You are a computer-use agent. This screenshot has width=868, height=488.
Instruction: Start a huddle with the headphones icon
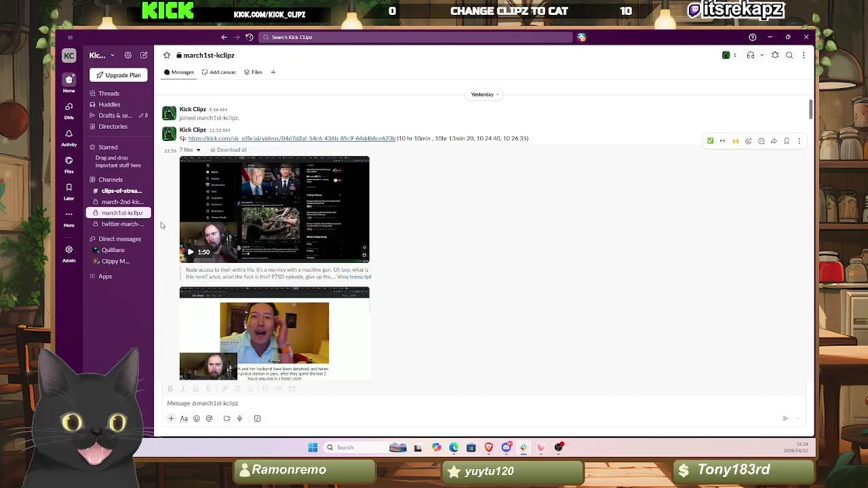[751, 56]
